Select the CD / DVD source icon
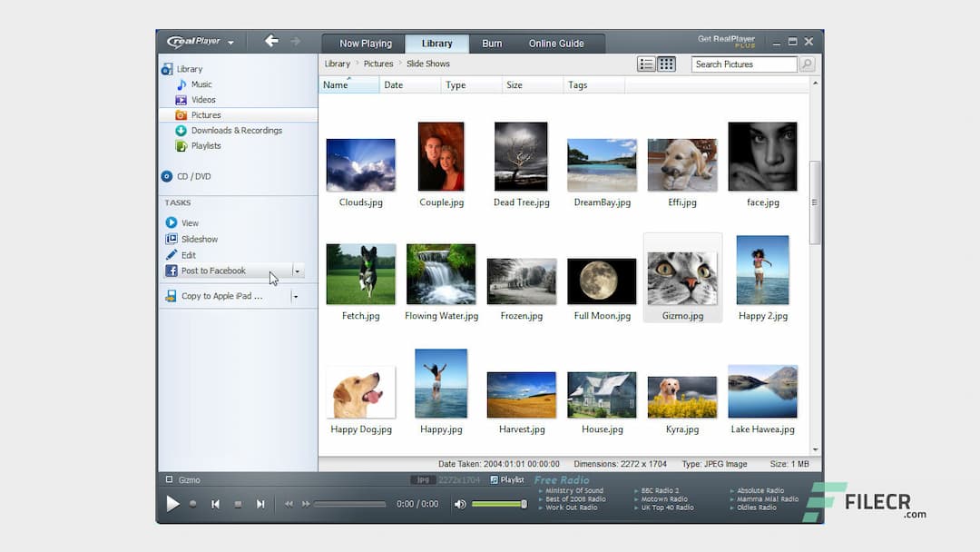This screenshot has width=980, height=552. (x=166, y=176)
